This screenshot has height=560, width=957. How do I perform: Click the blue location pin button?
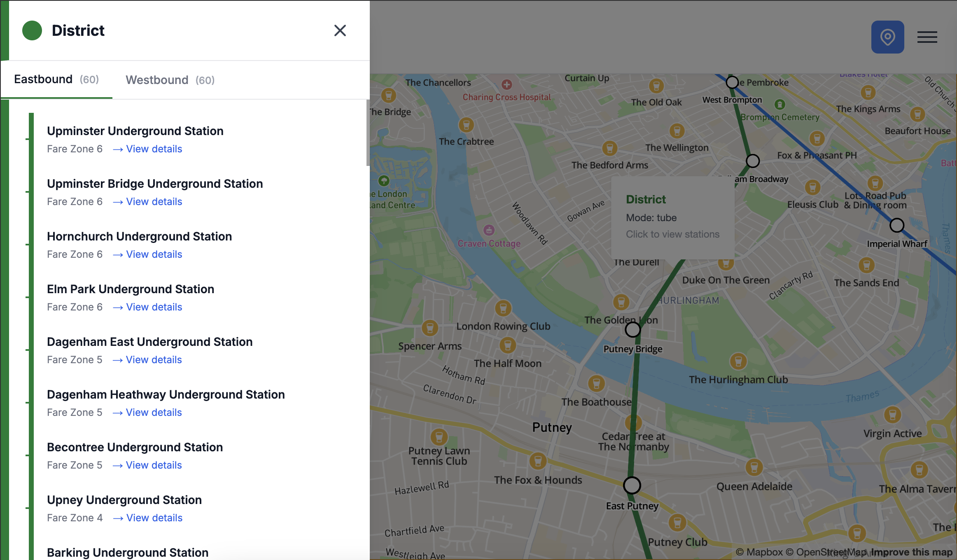click(887, 37)
